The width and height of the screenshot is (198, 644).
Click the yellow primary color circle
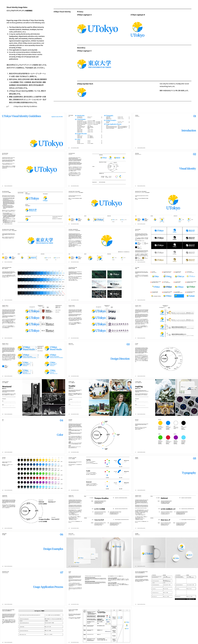coord(160,423)
